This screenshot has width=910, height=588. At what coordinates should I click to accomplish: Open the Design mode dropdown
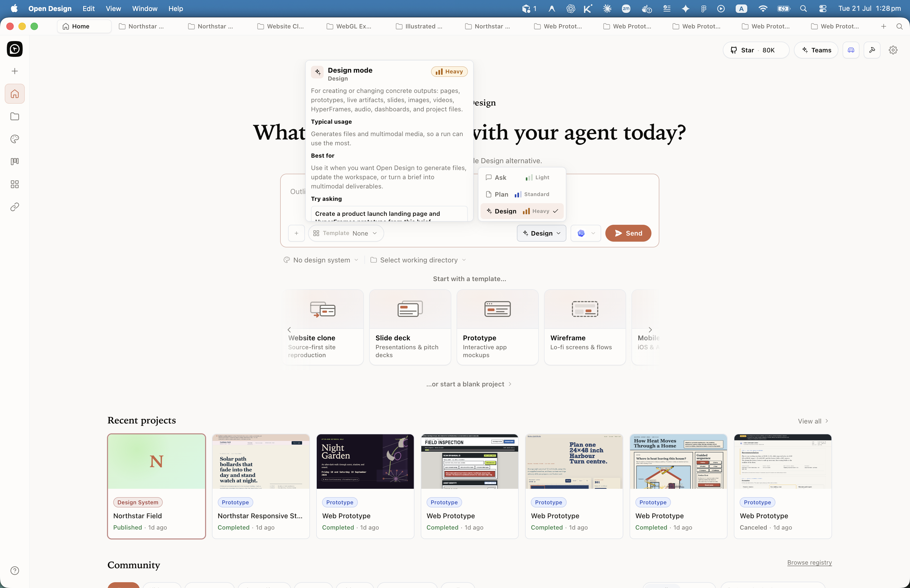pos(541,233)
